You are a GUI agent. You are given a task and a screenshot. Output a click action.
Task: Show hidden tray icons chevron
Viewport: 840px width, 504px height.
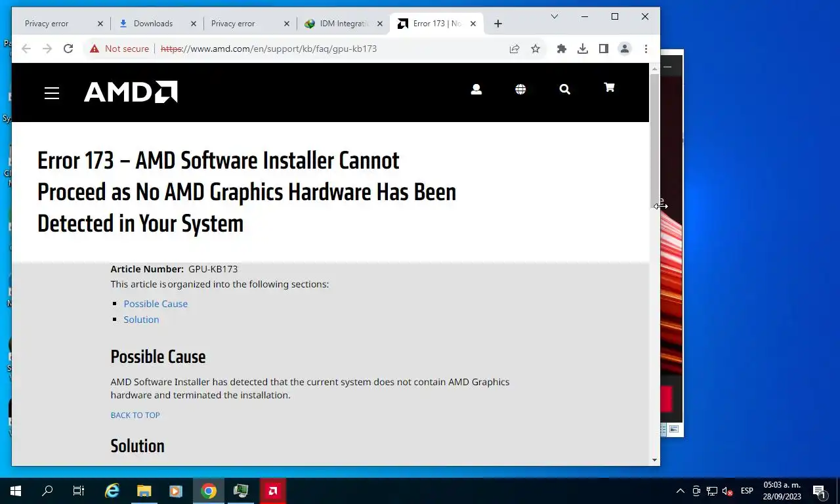coord(681,491)
